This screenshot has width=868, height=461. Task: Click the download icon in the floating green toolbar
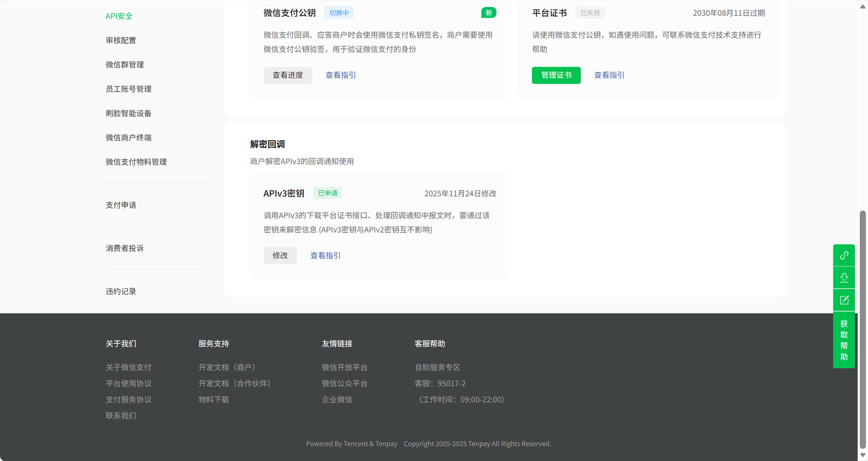tap(844, 277)
